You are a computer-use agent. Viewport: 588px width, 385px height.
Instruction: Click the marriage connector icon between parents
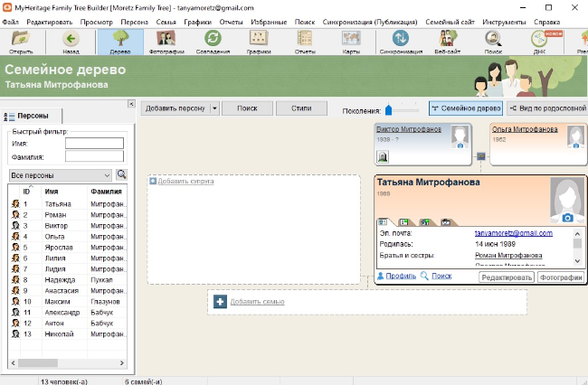tap(480, 156)
